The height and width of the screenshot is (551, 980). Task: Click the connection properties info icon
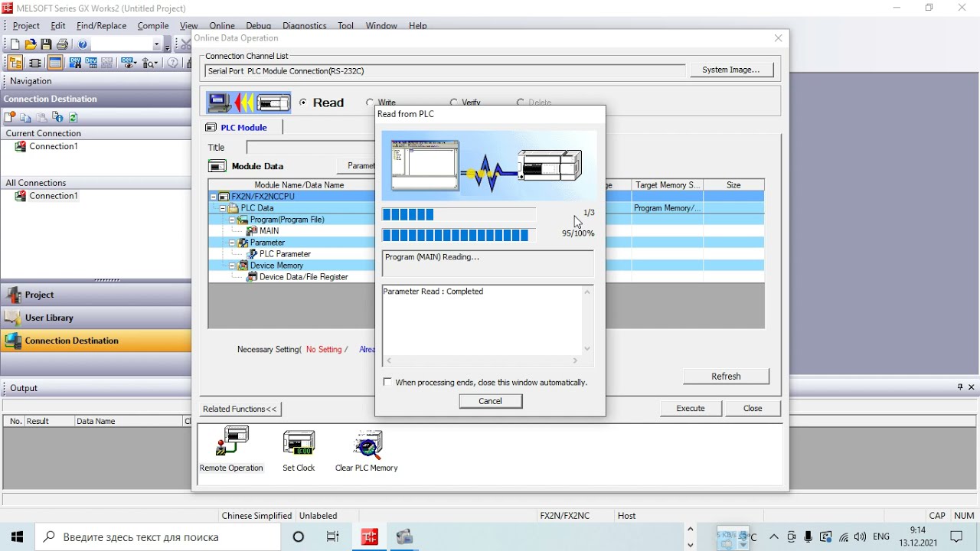(x=58, y=117)
